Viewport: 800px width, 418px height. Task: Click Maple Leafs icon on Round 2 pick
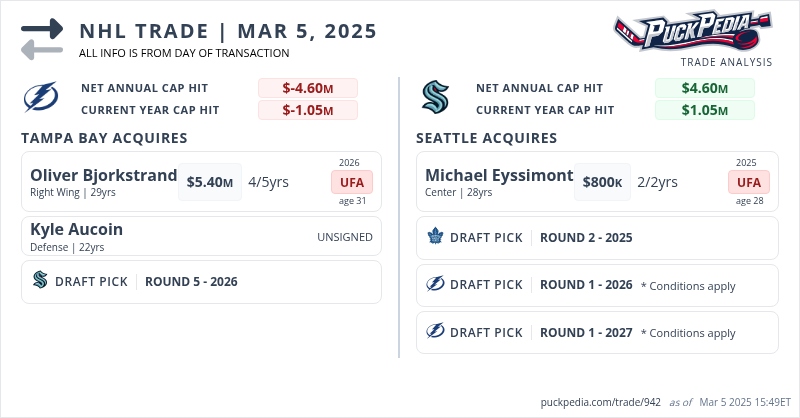click(435, 237)
